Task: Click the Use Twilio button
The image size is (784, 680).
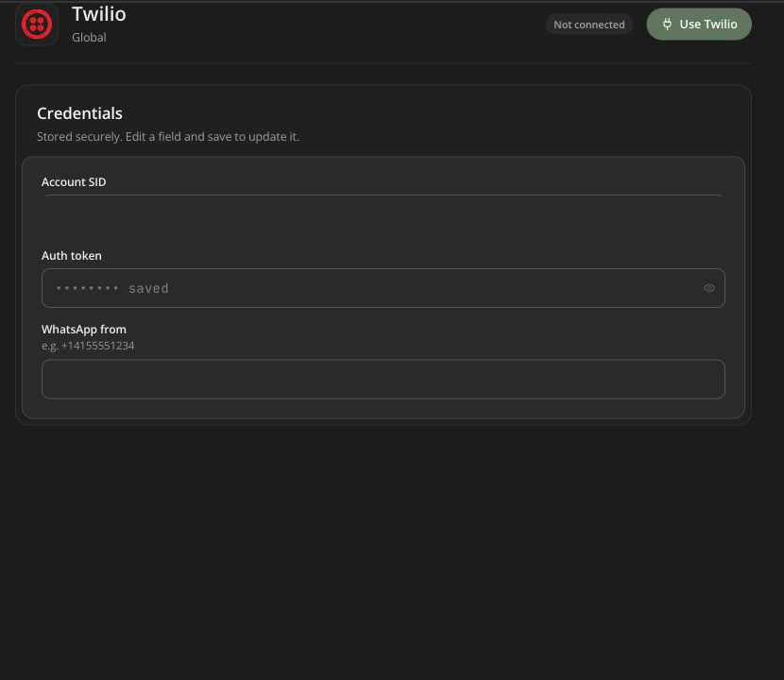Action: 698,24
